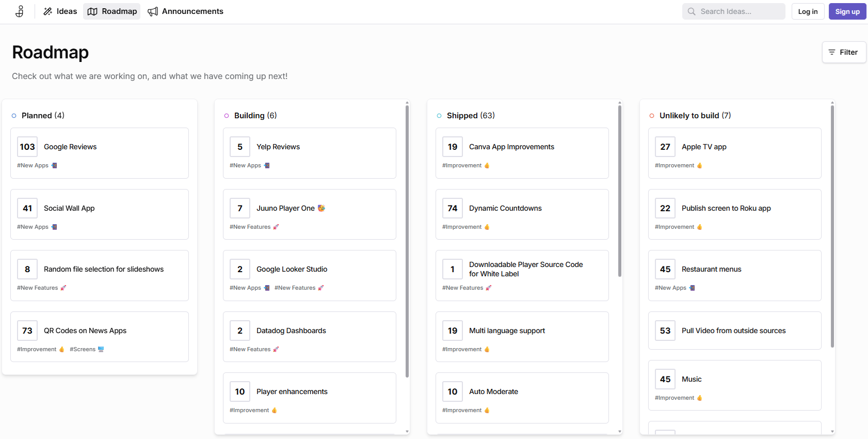Click the Shipped column scrollbar
Image resolution: width=868 pixels, height=439 pixels.
(620, 191)
